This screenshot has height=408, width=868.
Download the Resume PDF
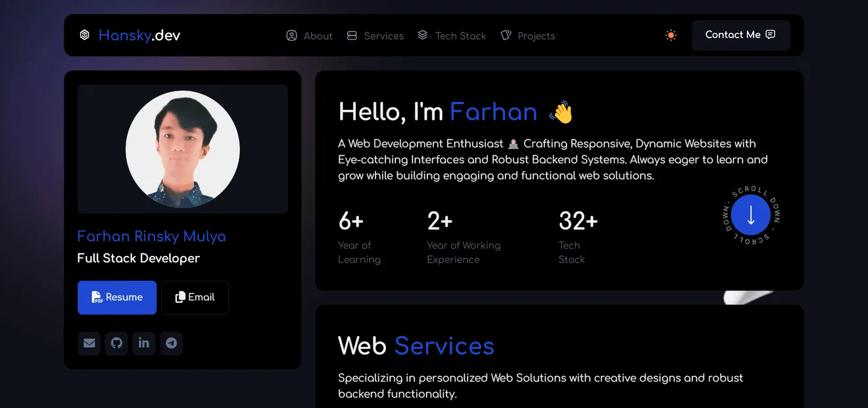click(117, 297)
